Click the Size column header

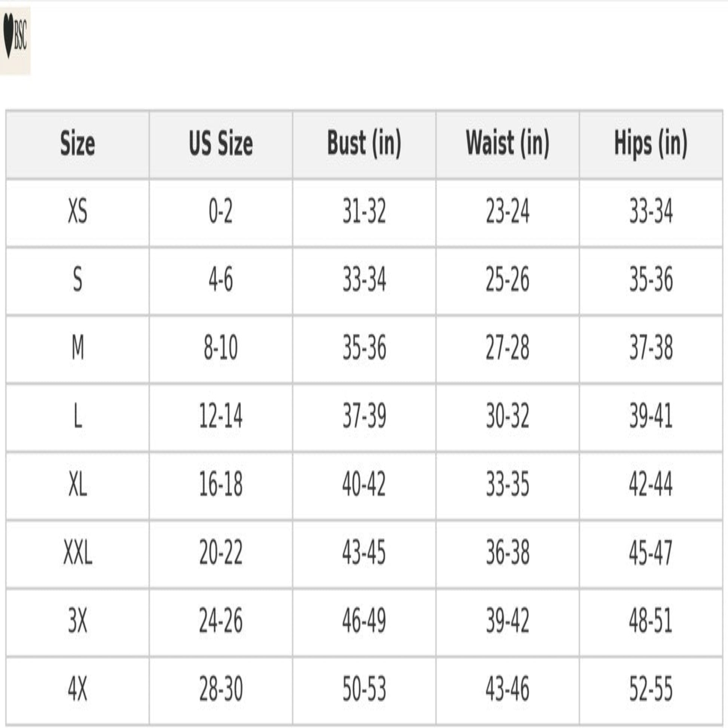tap(77, 144)
